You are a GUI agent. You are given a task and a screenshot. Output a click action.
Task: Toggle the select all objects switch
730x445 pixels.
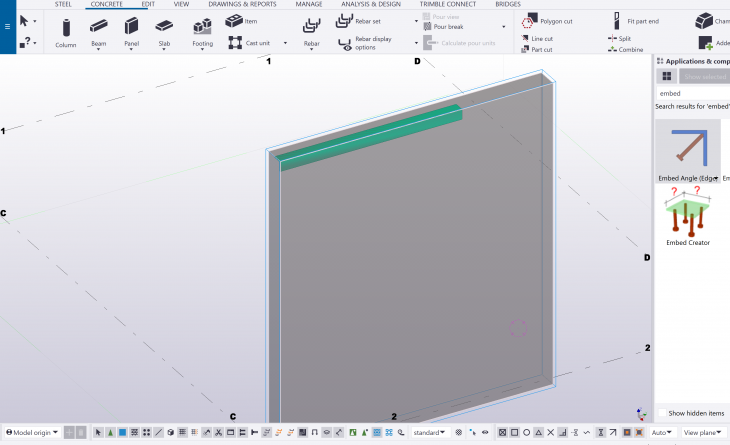(x=99, y=433)
